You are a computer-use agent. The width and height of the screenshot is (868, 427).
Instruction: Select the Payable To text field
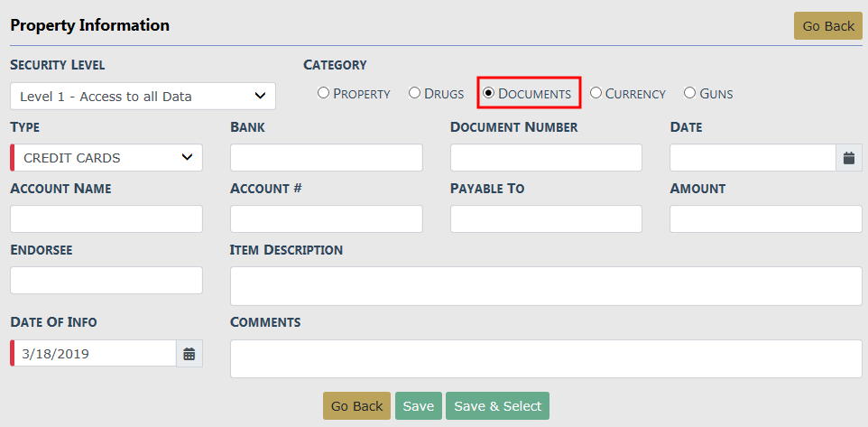[546, 219]
